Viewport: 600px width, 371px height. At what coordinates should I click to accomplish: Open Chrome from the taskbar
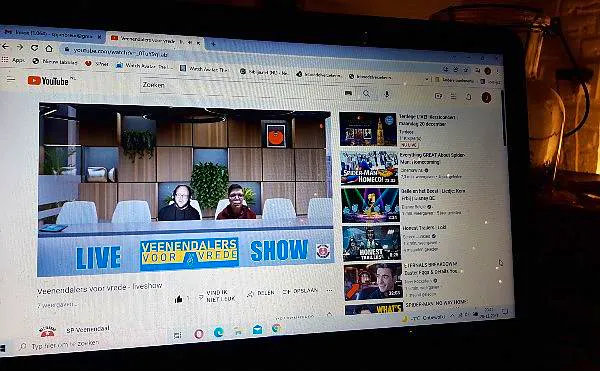coord(276,328)
